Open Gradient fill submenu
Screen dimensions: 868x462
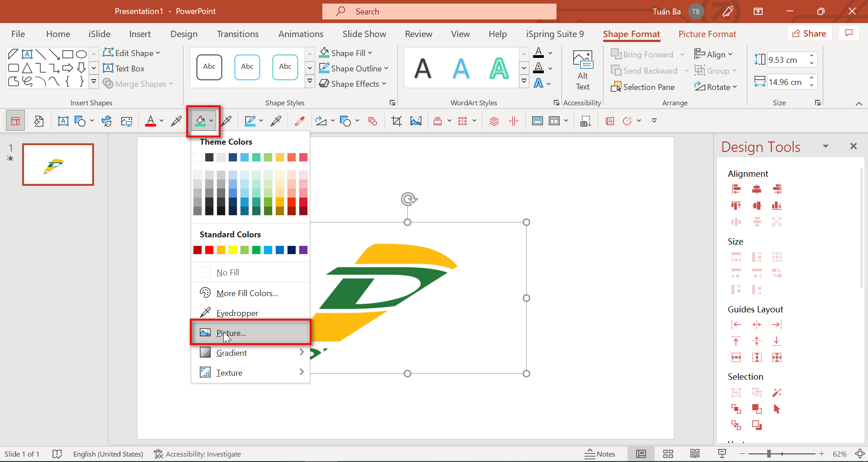tap(250, 353)
